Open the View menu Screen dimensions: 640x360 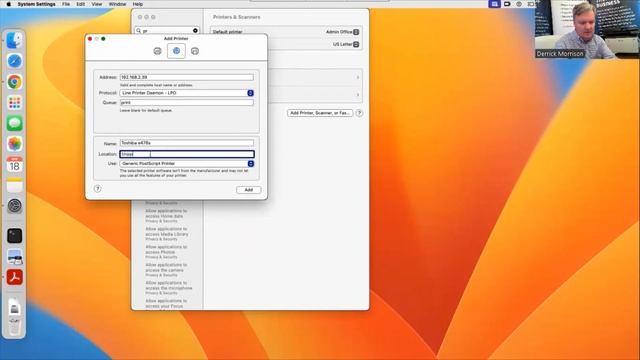pos(97,4)
